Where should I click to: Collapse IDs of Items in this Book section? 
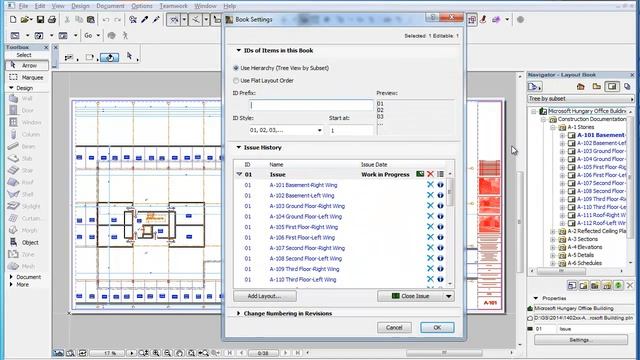tap(239, 50)
